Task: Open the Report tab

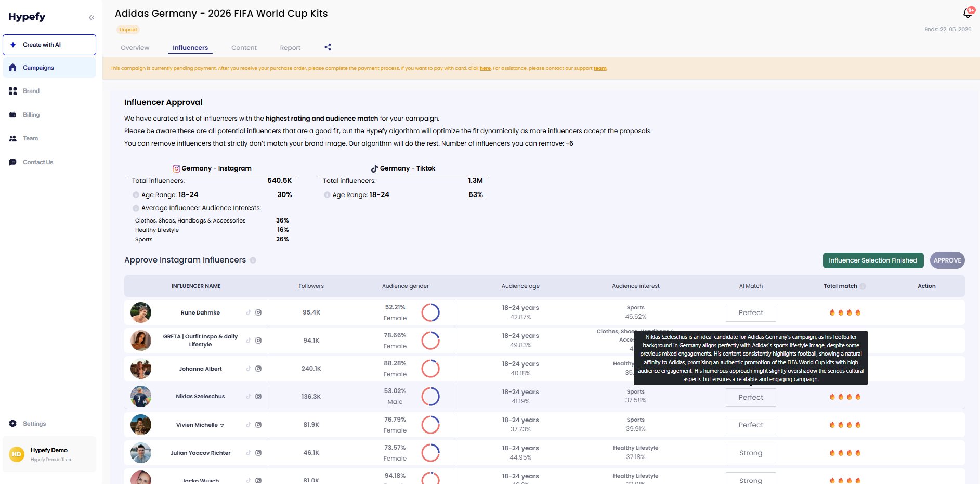Action: coord(290,48)
